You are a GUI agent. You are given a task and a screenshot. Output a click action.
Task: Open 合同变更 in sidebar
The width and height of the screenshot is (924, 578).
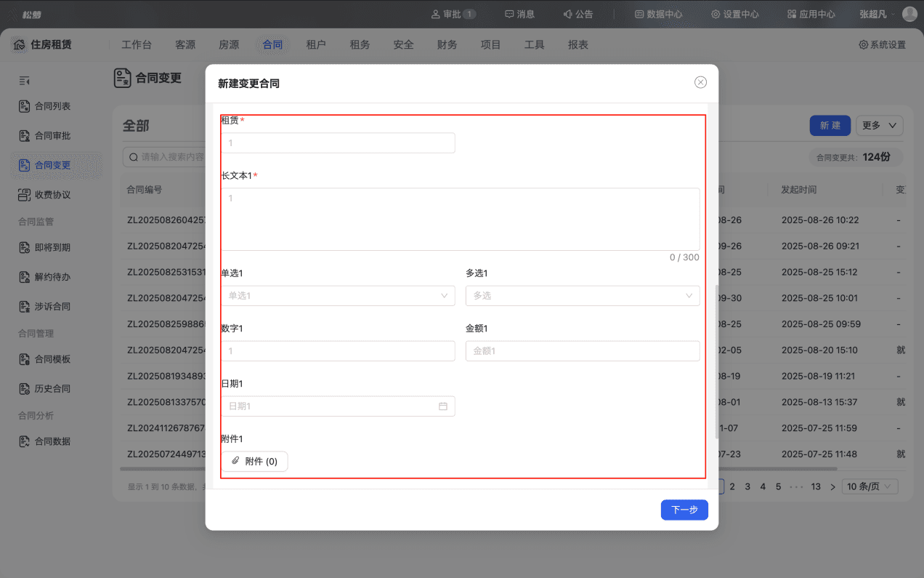(56, 165)
